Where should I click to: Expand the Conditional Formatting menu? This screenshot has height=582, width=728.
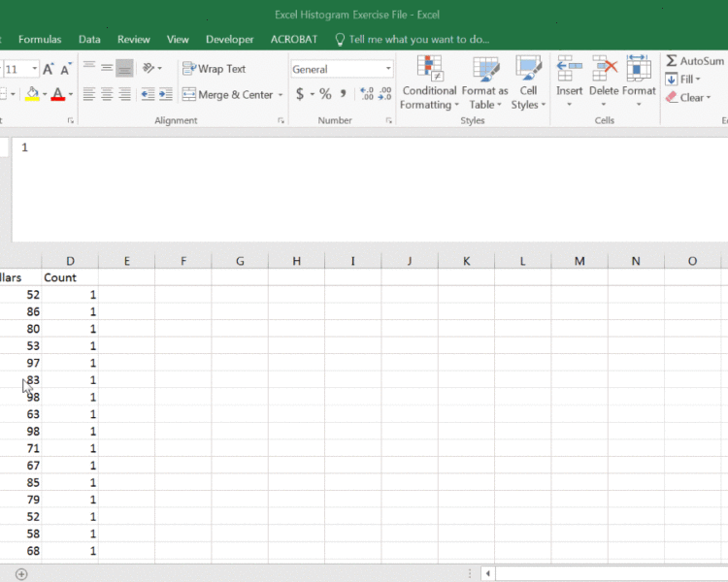[428, 82]
